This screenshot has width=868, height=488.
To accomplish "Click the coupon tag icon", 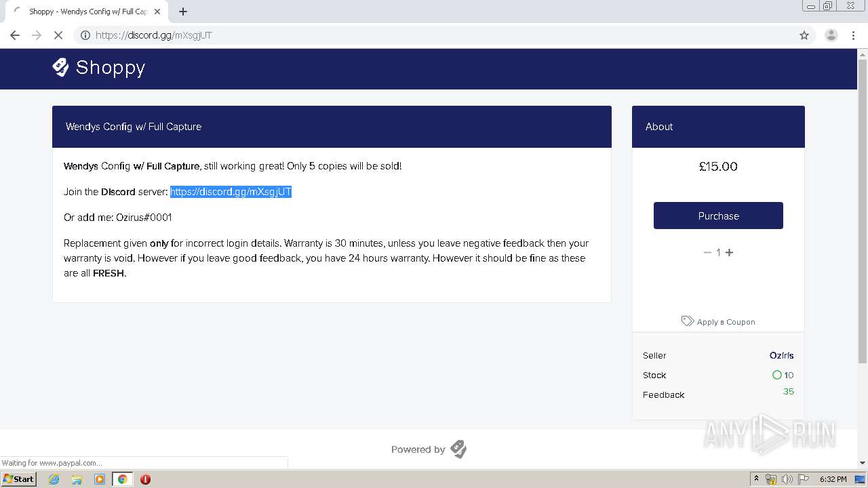I will [688, 321].
